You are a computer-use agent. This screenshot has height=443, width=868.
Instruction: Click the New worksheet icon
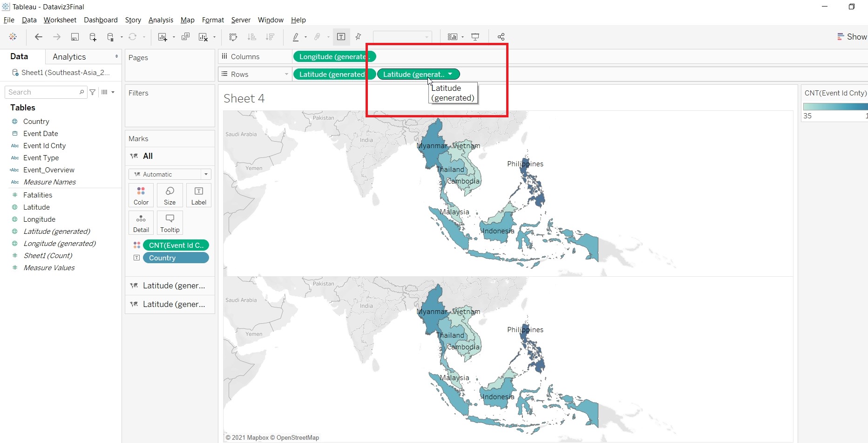[x=162, y=37]
